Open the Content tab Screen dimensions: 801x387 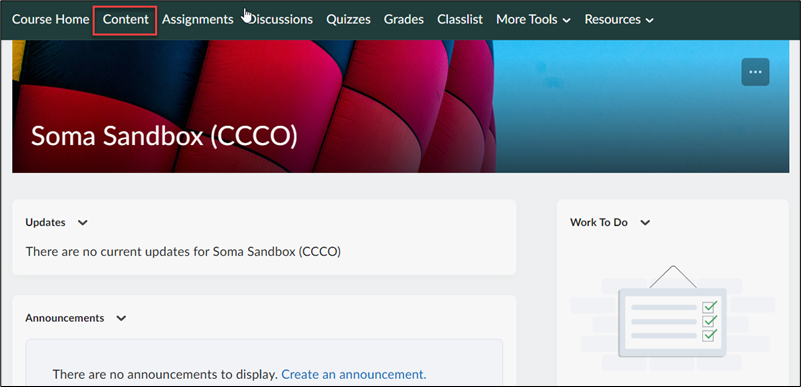click(126, 19)
